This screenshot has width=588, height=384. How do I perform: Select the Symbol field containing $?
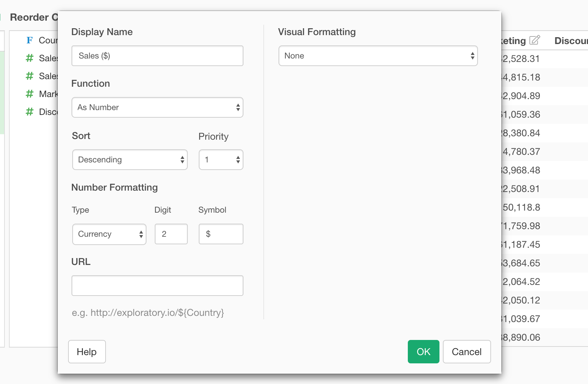(x=221, y=234)
